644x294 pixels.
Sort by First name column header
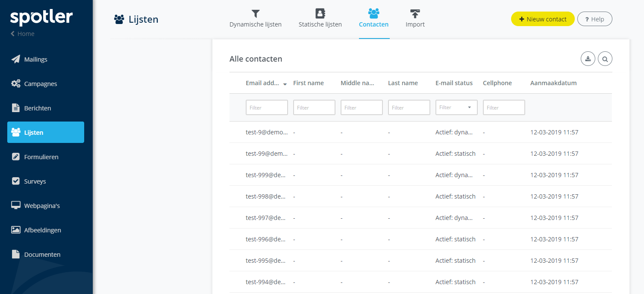click(309, 83)
